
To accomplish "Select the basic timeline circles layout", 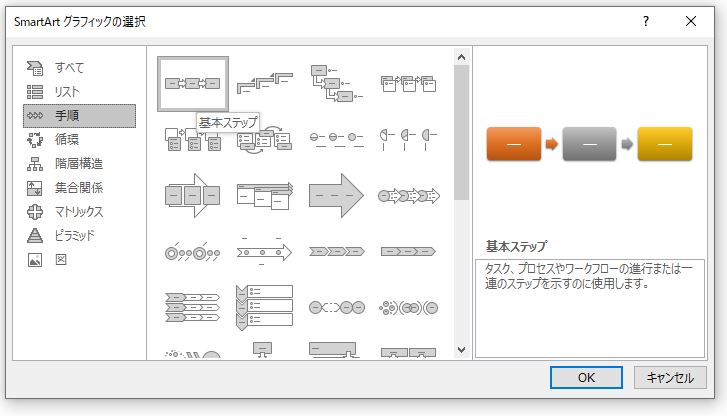I will 337,139.
